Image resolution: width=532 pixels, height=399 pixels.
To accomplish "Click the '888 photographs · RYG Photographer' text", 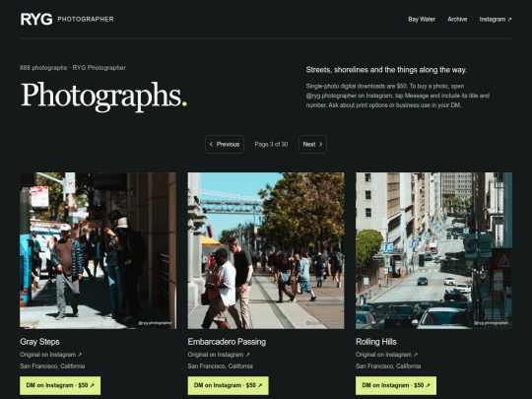I will [x=73, y=68].
